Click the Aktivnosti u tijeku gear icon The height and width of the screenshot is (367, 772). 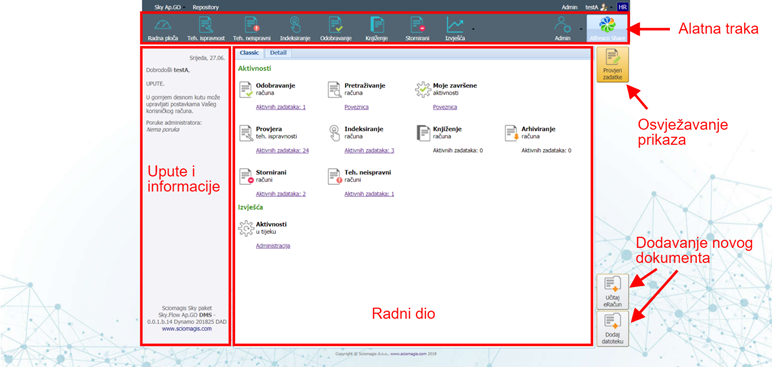(246, 228)
